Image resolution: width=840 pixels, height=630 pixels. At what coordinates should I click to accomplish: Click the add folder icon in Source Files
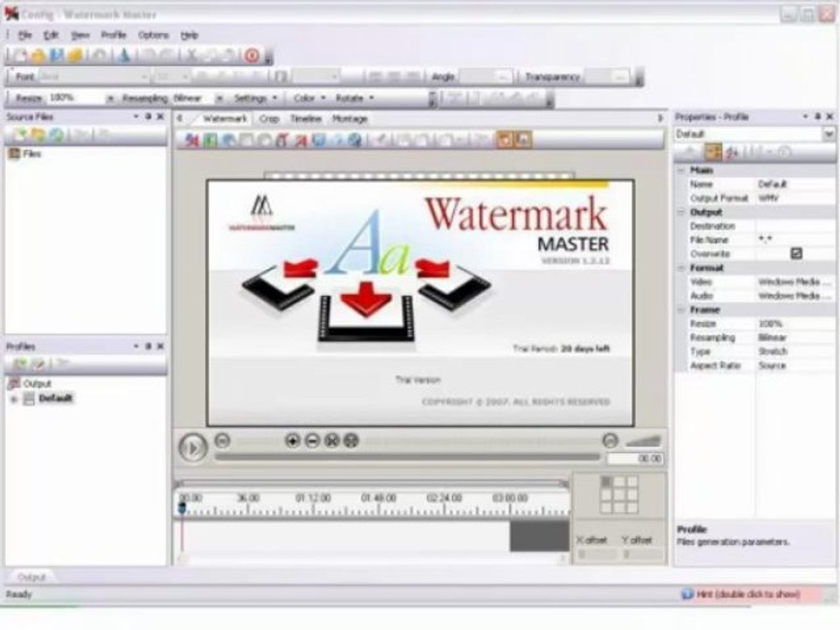(38, 135)
